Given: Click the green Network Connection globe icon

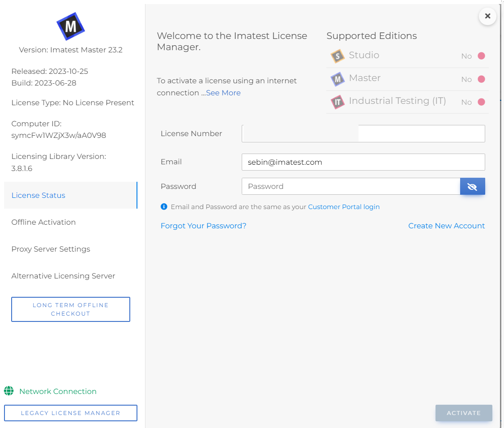Looking at the screenshot, I should pyautogui.click(x=9, y=391).
